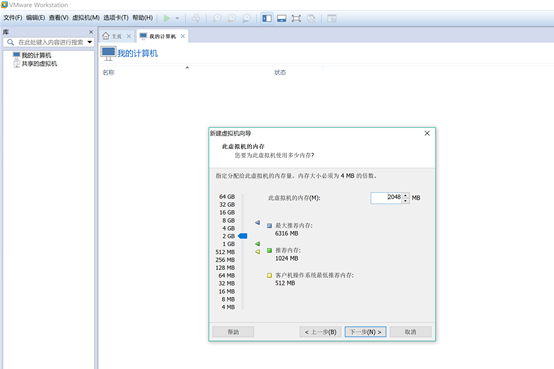Screen dimensions: 554x369
Task: Sort the list by the 状态 column
Action: (280, 72)
